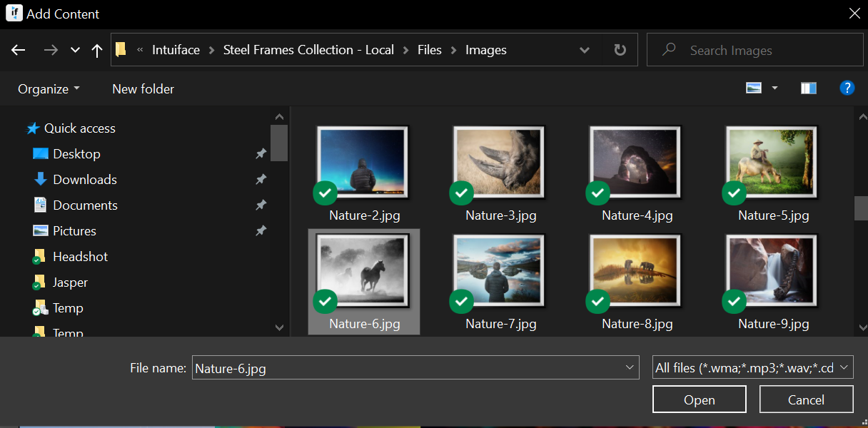Click the search magnifier icon

[x=668, y=49]
